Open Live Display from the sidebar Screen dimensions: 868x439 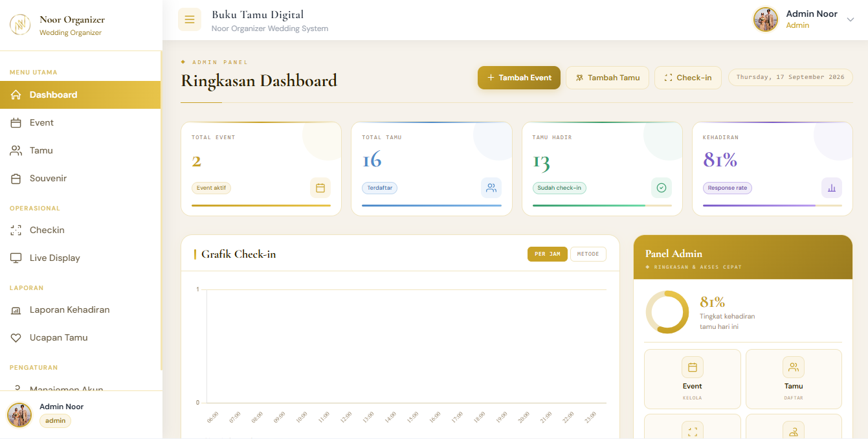tap(80, 258)
